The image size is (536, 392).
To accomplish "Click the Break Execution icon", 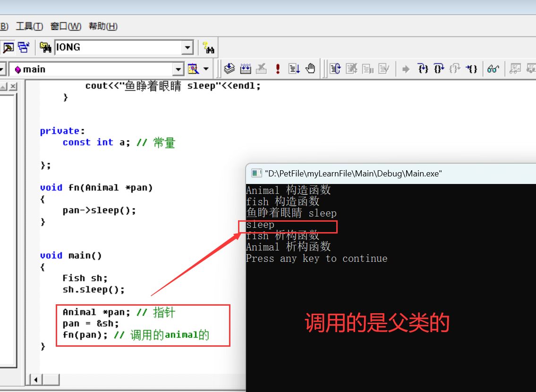I will coord(368,69).
